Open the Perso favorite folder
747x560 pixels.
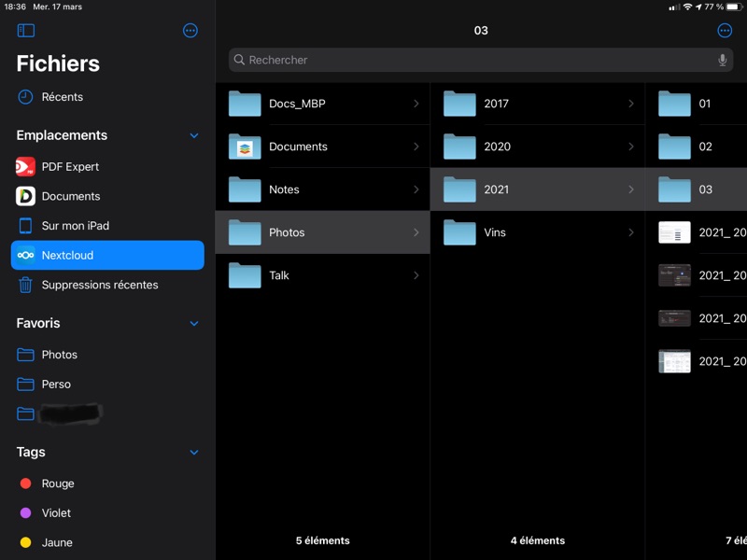56,384
